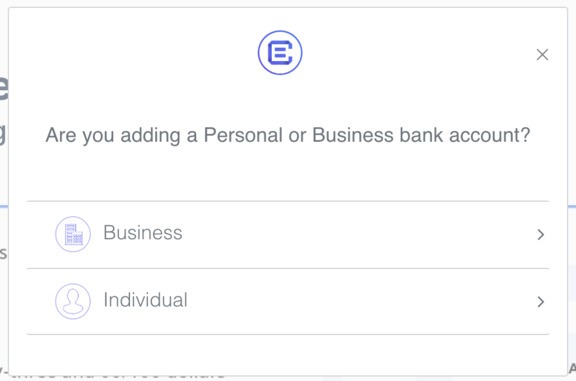Click the blue E letter inside logo
576x381 pixels.
pyautogui.click(x=280, y=53)
